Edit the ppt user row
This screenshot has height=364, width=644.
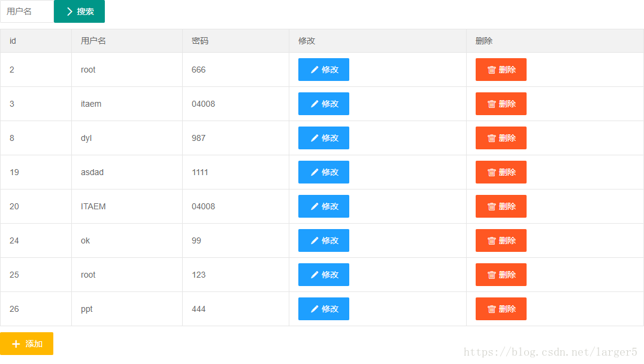tap(323, 308)
